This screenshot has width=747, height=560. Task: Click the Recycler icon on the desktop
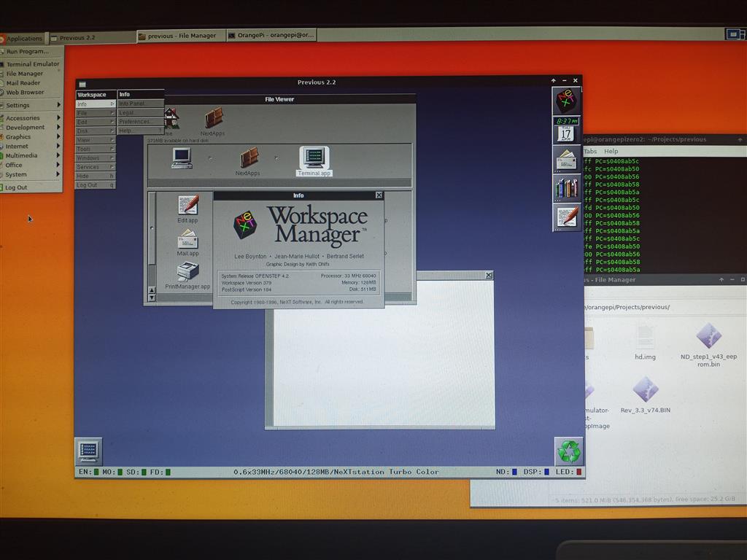pyautogui.click(x=568, y=451)
